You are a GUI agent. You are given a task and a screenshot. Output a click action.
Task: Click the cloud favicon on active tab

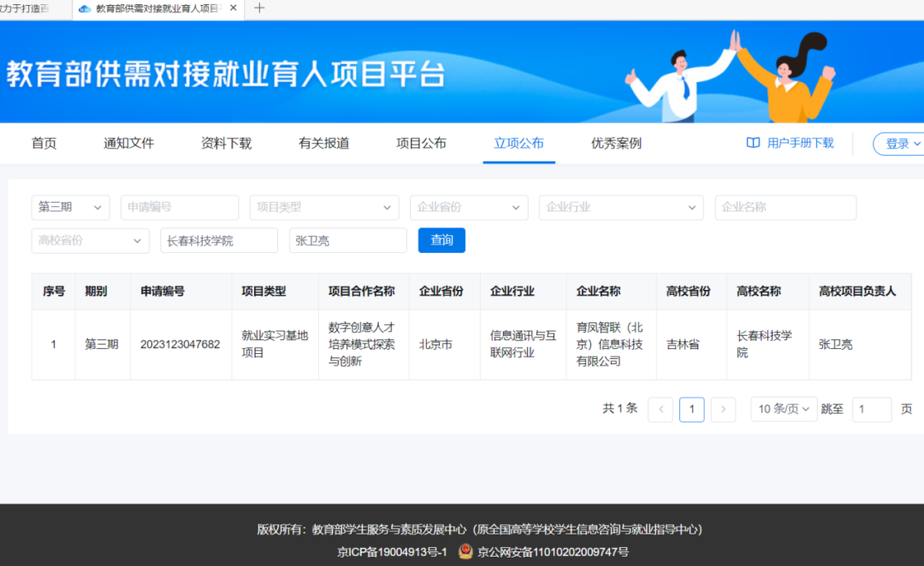pos(85,9)
